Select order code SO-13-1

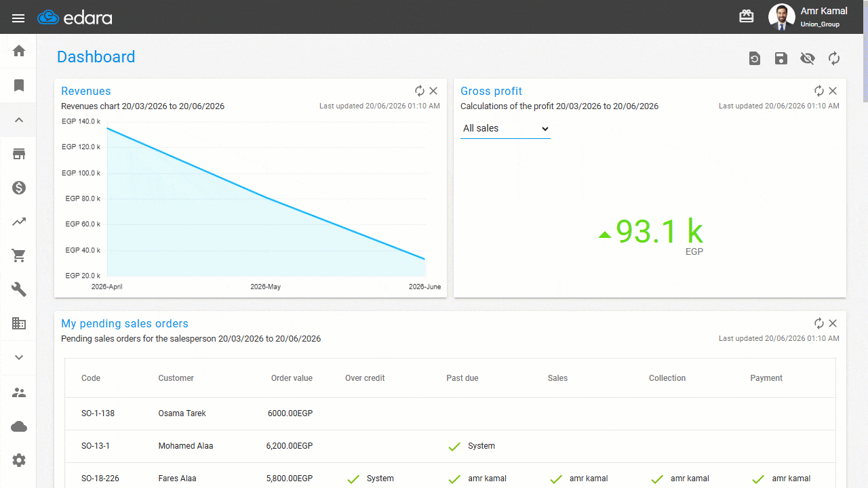pos(95,446)
